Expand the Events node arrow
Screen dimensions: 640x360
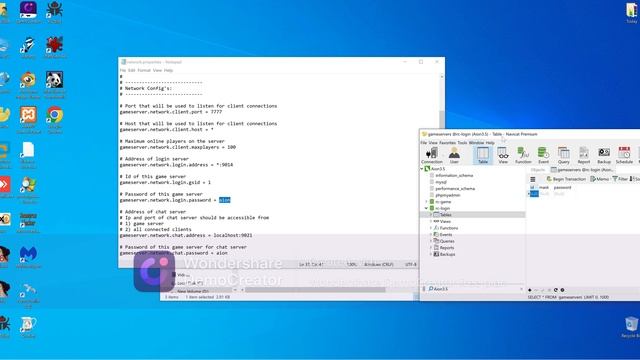tap(431, 234)
